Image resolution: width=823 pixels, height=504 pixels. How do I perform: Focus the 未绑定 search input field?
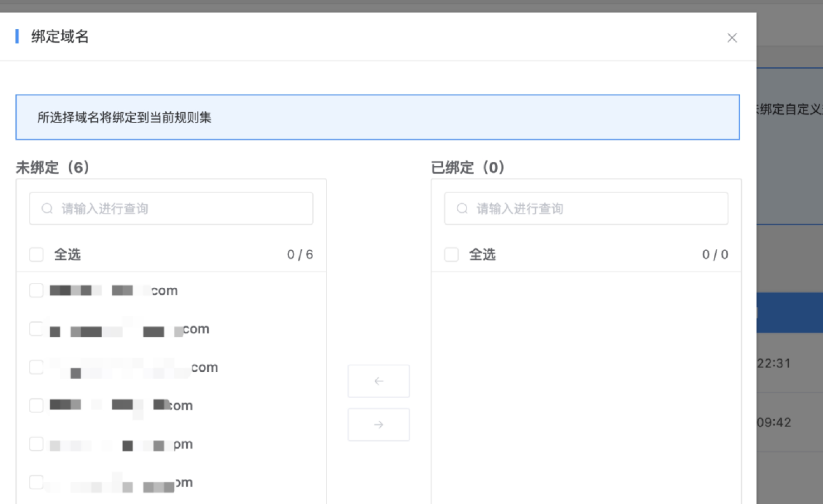171,209
